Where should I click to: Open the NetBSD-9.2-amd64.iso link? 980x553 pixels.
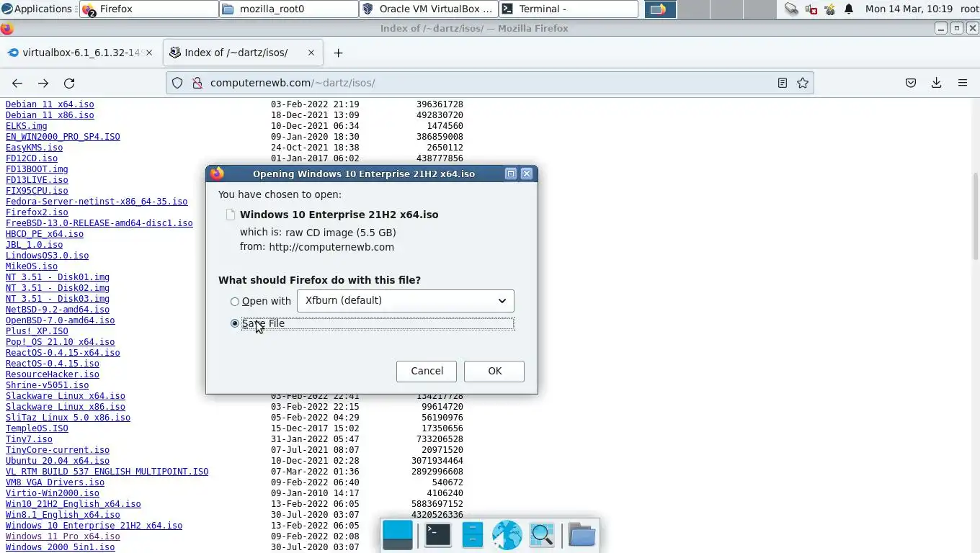(58, 310)
